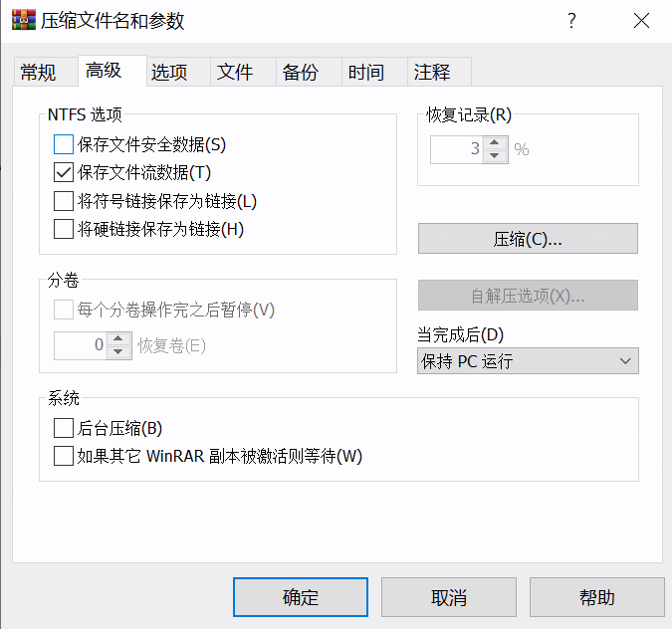This screenshot has height=629, width=672.
Task: Click the WinRAR icon in title bar
Action: coord(24,20)
